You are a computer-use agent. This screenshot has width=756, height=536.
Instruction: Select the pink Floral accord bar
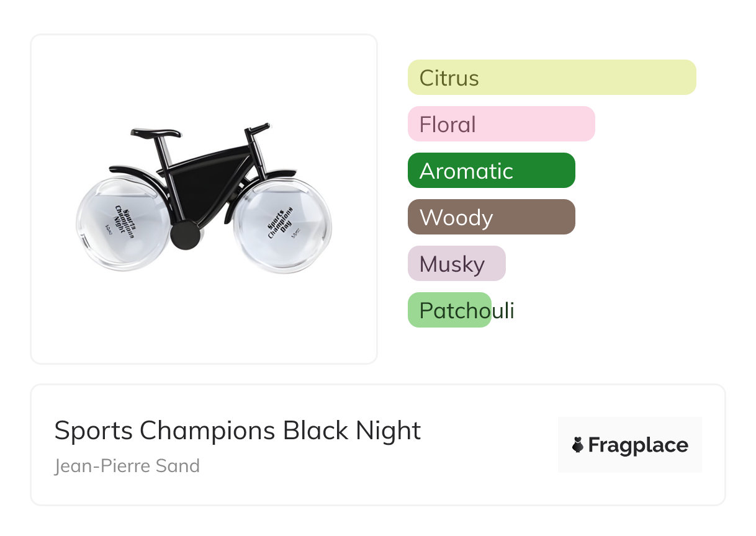tap(501, 124)
